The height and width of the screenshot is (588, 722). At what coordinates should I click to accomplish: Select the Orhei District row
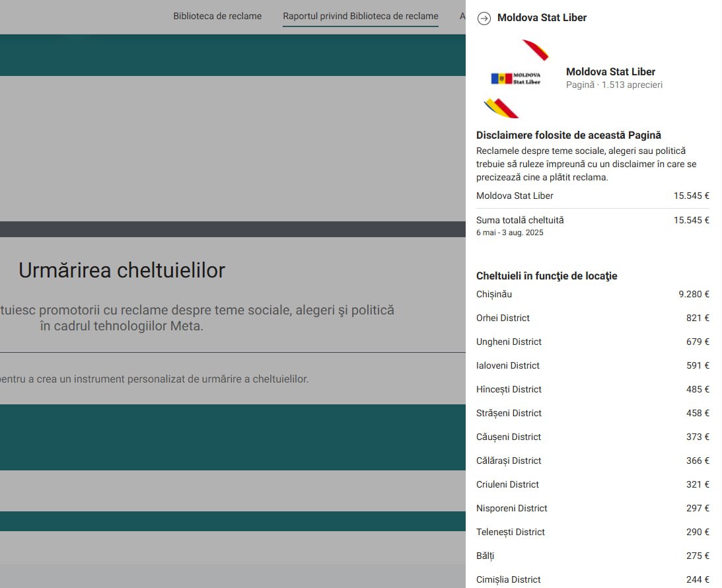[593, 318]
